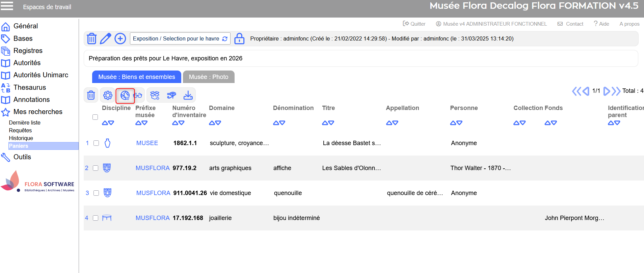
Task: Click the padlock icon beside the basket selector
Action: [x=239, y=38]
